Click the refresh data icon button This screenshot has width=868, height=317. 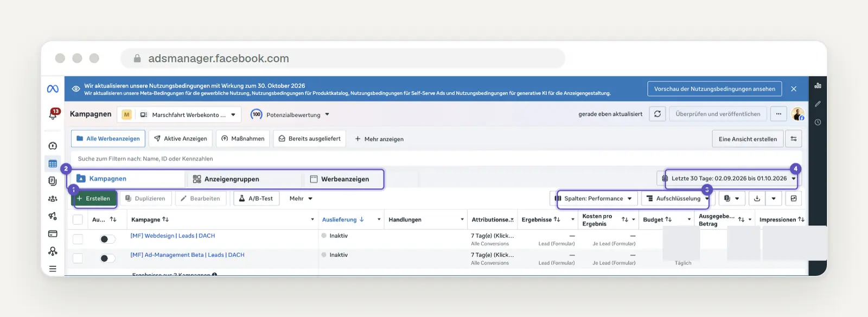pos(658,114)
